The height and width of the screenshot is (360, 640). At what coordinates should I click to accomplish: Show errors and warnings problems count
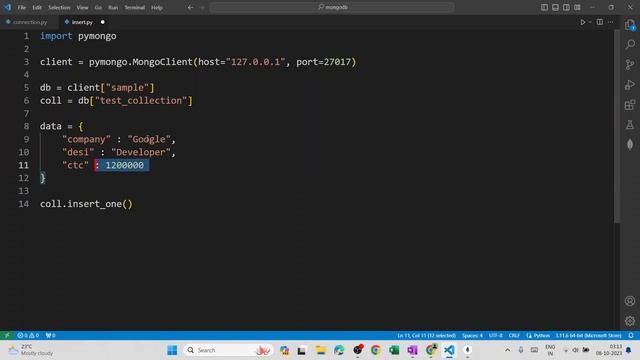28,336
